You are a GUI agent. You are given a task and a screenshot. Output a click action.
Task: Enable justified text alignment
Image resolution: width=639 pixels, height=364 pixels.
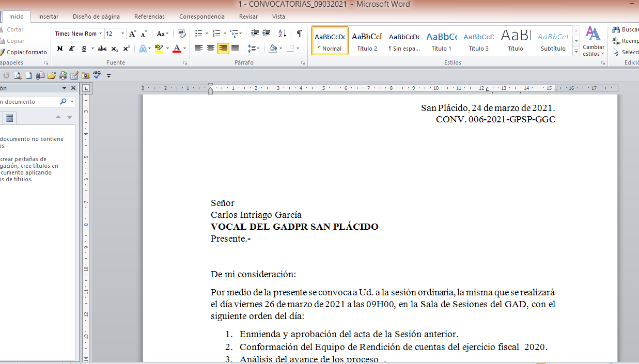(235, 49)
